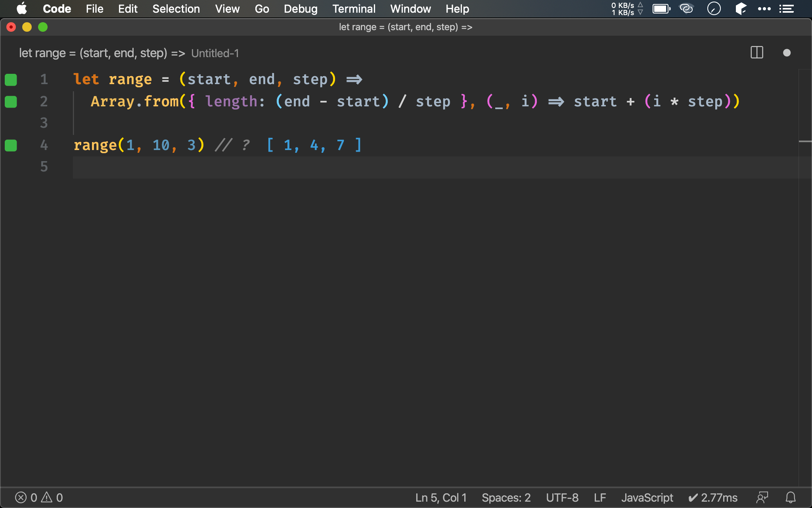Click the split editor icon

click(756, 53)
